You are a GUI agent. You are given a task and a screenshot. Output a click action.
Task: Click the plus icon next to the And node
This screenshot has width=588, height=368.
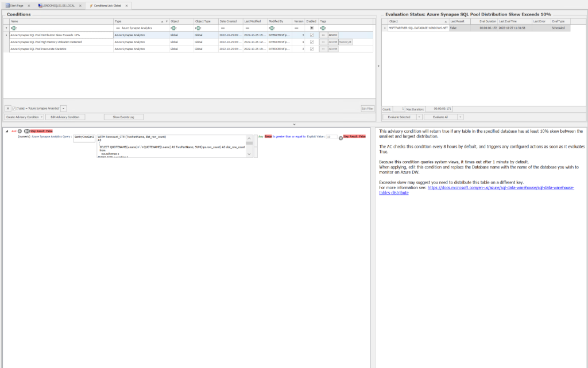tap(20, 131)
